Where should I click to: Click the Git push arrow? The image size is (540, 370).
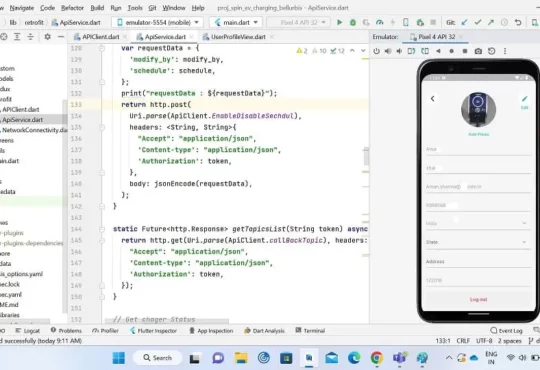coord(491,22)
